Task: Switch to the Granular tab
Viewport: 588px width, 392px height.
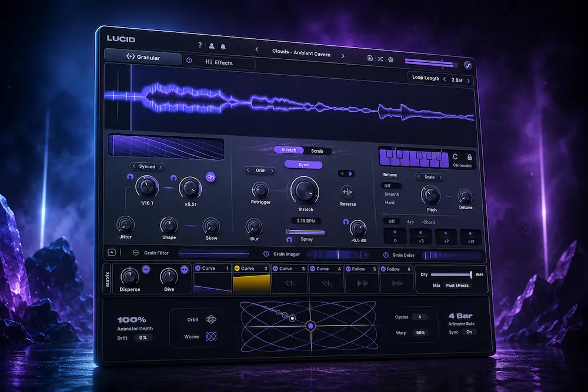Action: click(143, 57)
